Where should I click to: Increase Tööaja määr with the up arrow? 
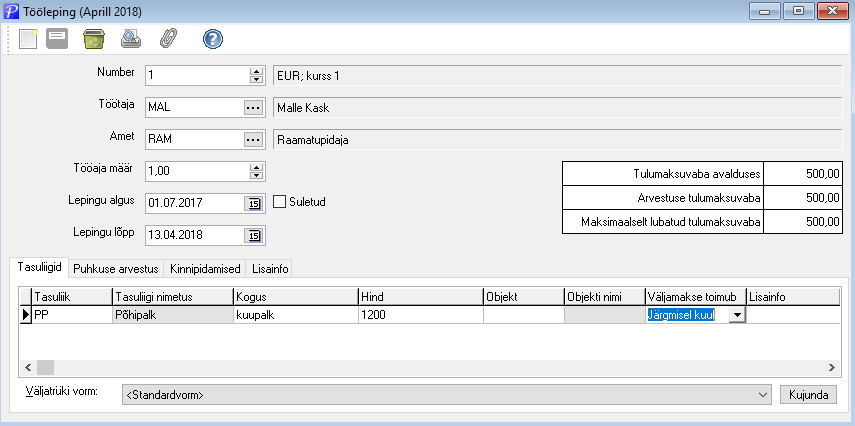pyautogui.click(x=256, y=167)
